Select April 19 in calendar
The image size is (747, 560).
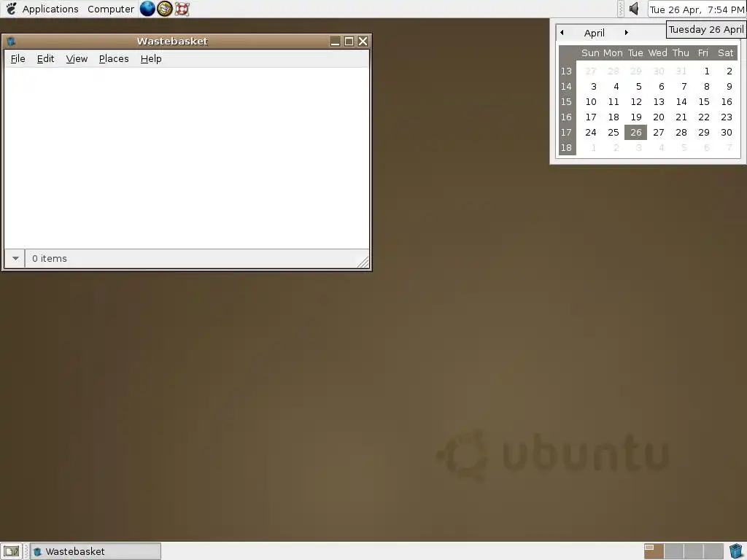tap(636, 117)
